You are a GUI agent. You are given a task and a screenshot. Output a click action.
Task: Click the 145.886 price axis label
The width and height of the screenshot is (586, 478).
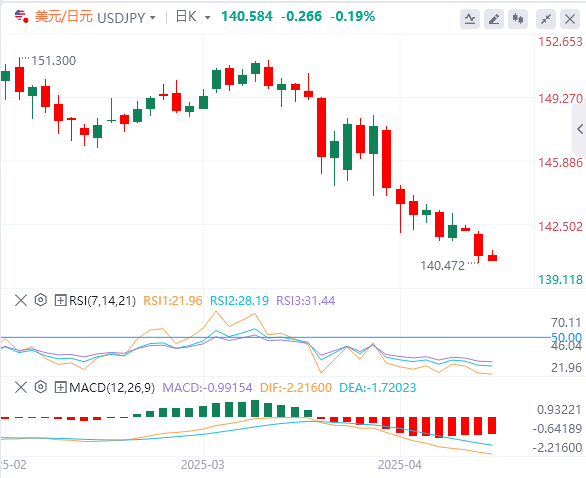coord(560,163)
